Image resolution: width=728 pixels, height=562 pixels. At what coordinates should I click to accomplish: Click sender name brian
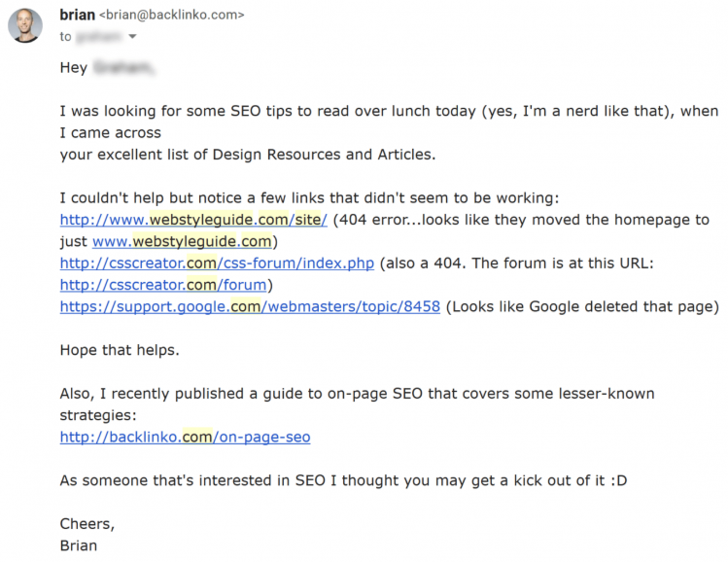(x=77, y=15)
